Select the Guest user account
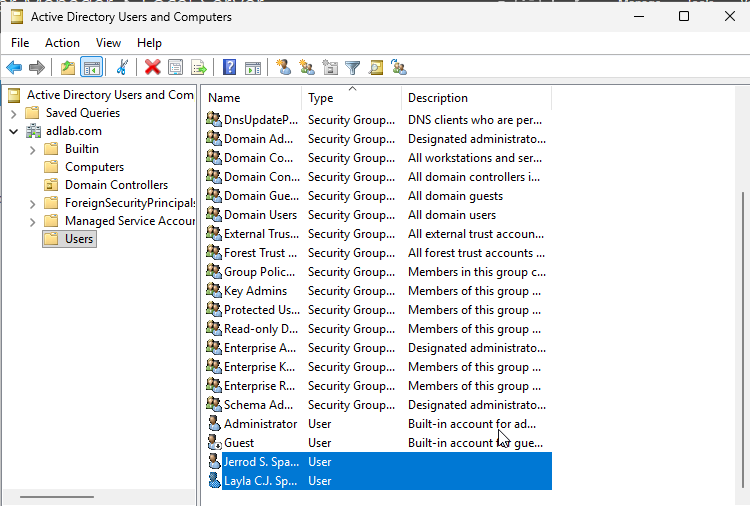Viewport: 750px width, 506px height. [378, 443]
